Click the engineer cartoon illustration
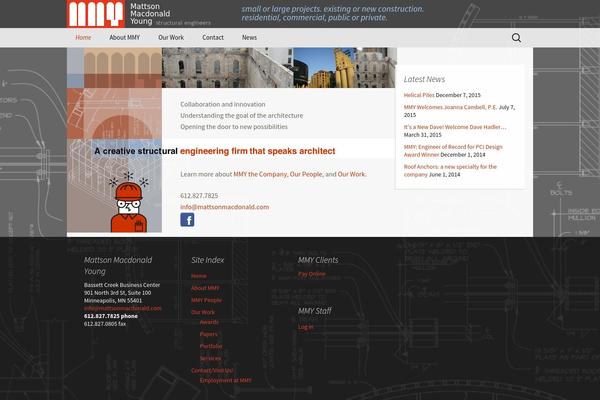 click(127, 203)
